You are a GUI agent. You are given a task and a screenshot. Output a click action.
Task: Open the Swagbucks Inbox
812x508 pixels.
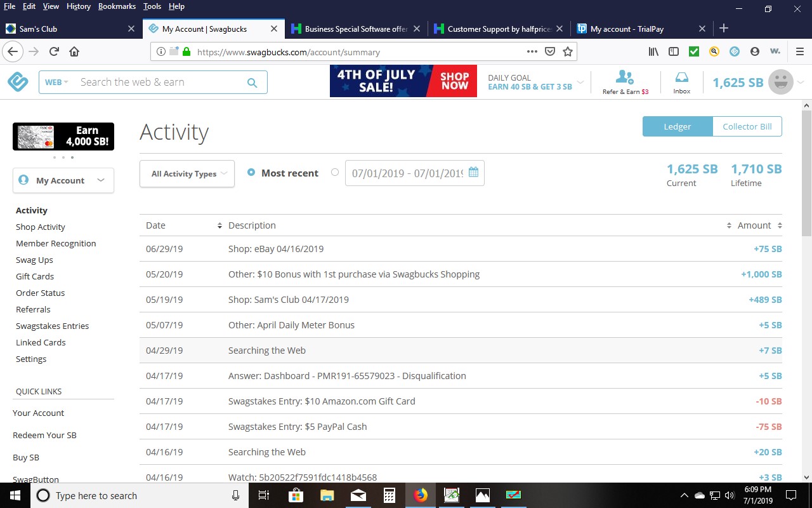click(682, 82)
